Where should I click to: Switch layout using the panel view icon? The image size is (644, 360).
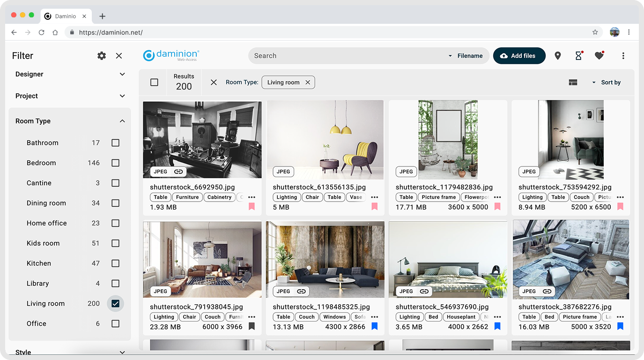(573, 82)
